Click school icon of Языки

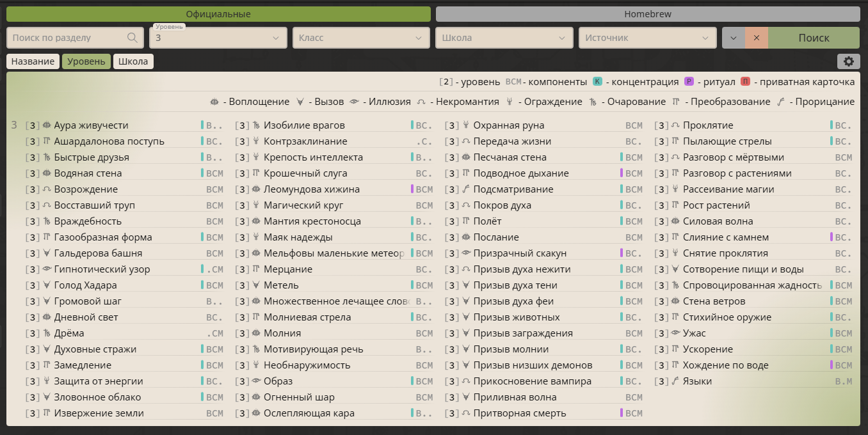pos(675,381)
